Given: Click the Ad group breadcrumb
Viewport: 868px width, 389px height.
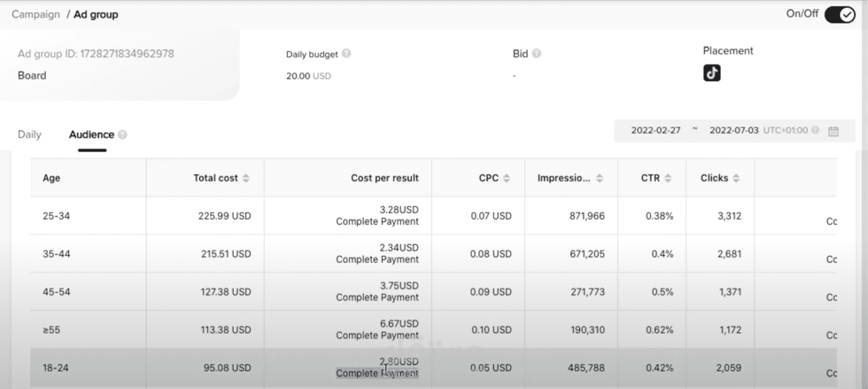Looking at the screenshot, I should tap(96, 14).
